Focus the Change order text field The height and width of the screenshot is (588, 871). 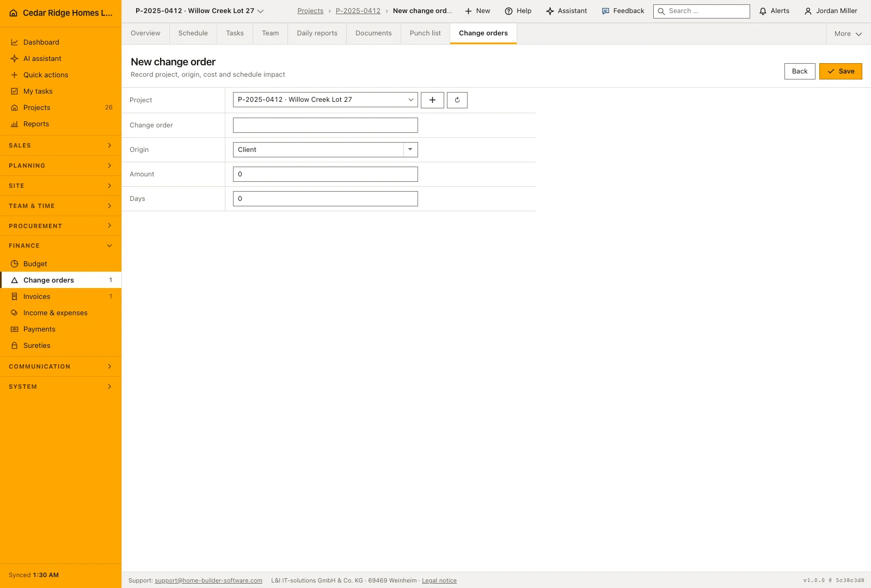coord(325,125)
